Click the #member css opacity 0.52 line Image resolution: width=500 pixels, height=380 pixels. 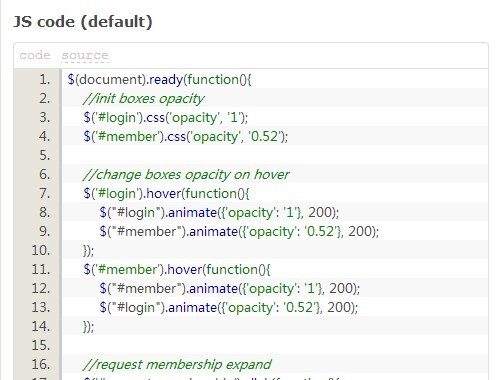pyautogui.click(x=186, y=137)
